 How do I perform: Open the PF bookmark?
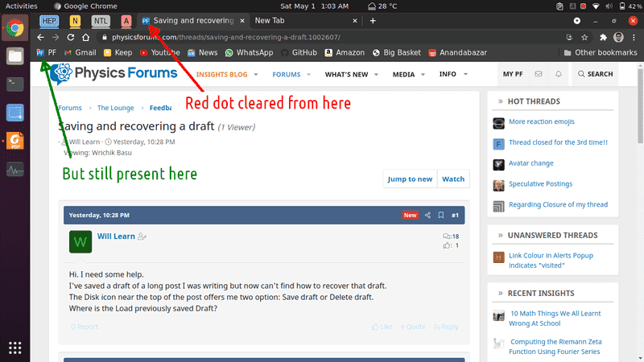click(47, 52)
